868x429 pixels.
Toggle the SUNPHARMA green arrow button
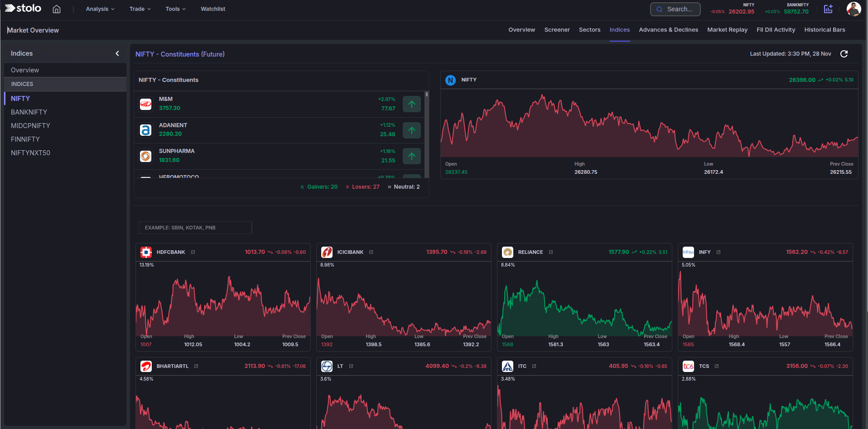pyautogui.click(x=411, y=156)
